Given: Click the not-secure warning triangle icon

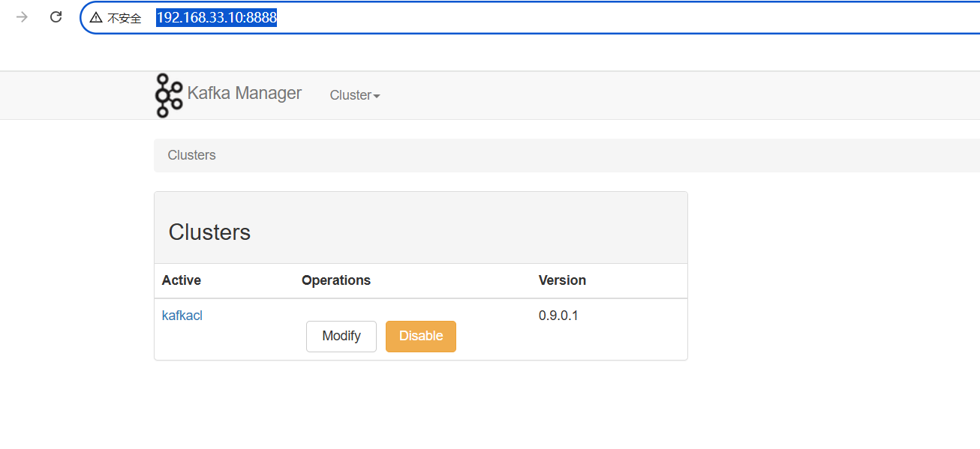Looking at the screenshot, I should point(96,18).
